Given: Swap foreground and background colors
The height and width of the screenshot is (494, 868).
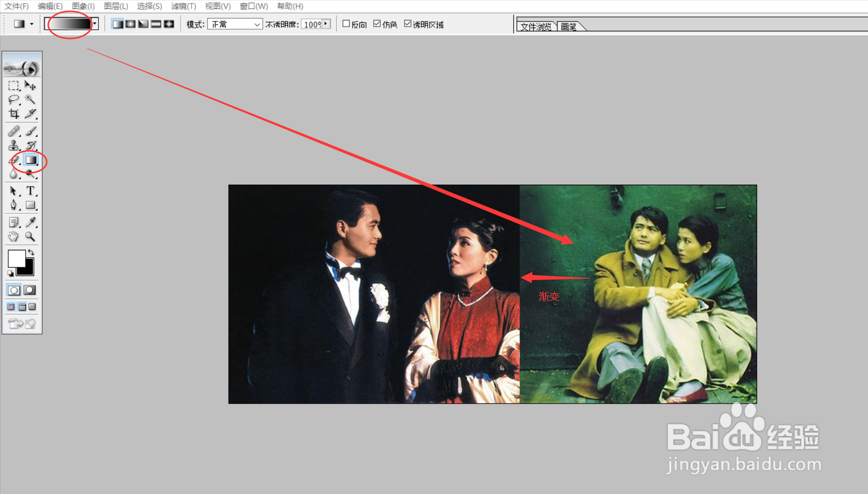Looking at the screenshot, I should pyautogui.click(x=31, y=252).
